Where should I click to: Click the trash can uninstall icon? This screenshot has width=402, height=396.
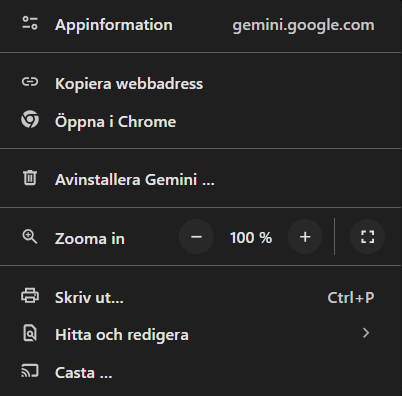30,177
